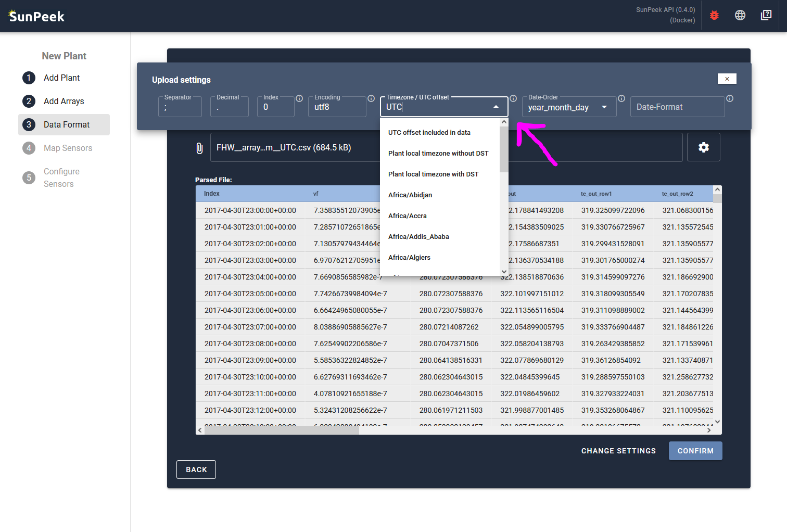Image resolution: width=787 pixels, height=532 pixels.
Task: Click the BACK button
Action: point(196,470)
